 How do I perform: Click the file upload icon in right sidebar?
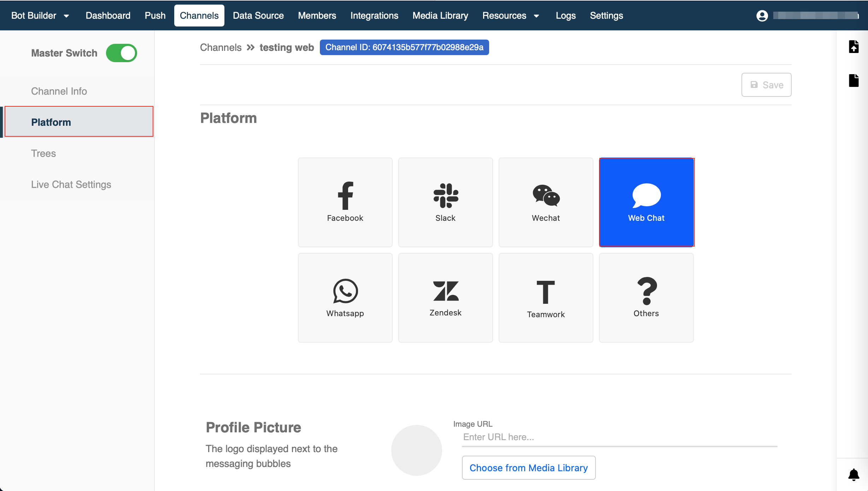(854, 47)
